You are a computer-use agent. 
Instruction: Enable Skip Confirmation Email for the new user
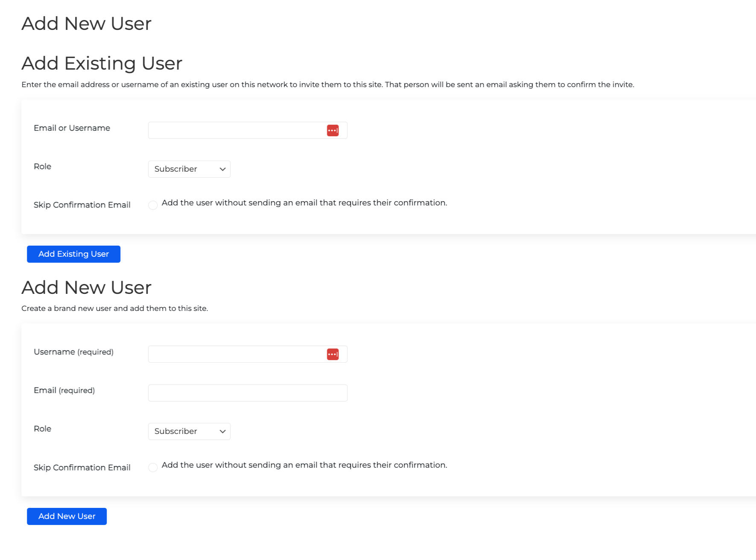point(153,467)
